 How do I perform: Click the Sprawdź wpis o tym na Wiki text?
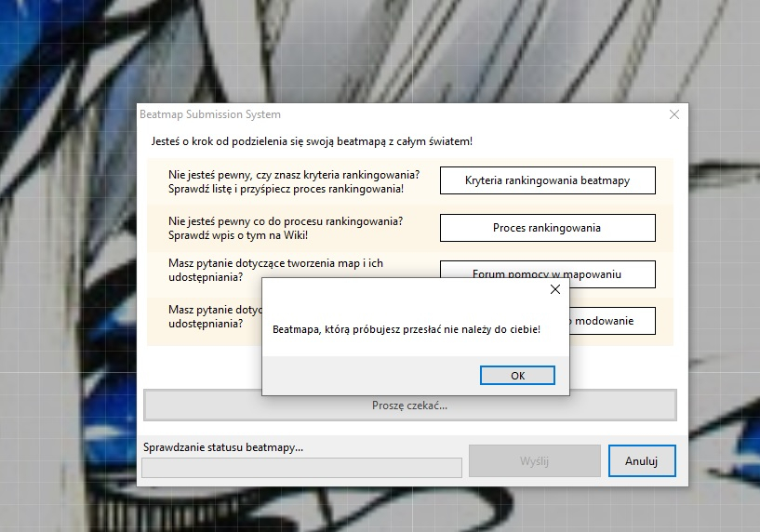(238, 235)
